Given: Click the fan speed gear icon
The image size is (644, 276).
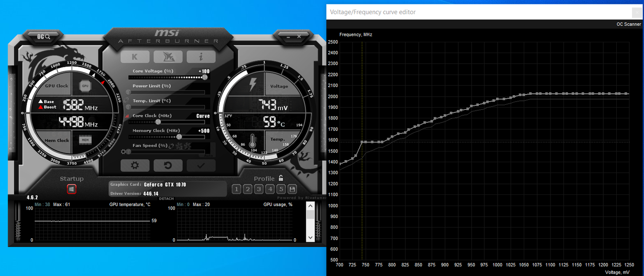Looking at the screenshot, I should coord(124,151).
